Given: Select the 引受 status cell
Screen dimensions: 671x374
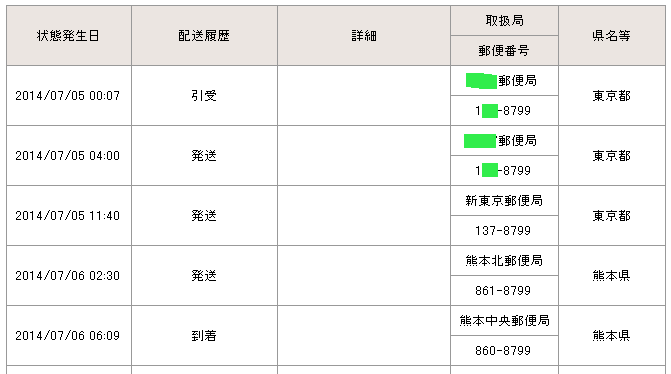Looking at the screenshot, I should [205, 95].
